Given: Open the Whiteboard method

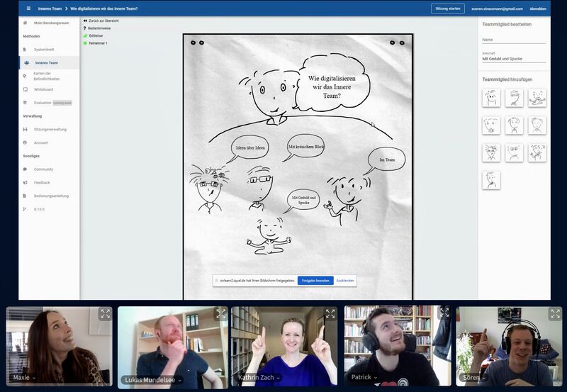Looking at the screenshot, I should 43,89.
